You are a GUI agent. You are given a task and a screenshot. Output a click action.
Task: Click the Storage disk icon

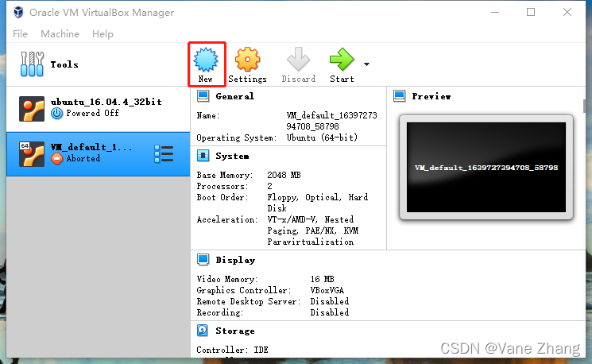point(203,331)
